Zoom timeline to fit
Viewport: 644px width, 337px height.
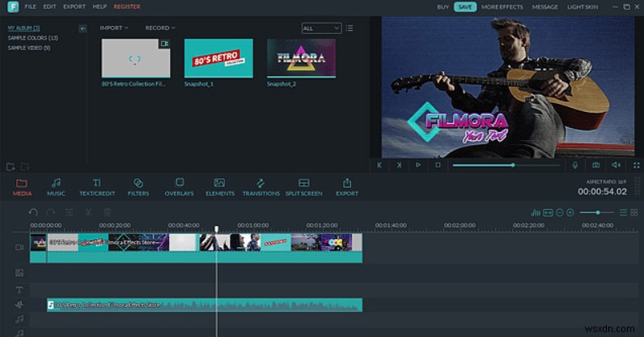click(x=548, y=213)
